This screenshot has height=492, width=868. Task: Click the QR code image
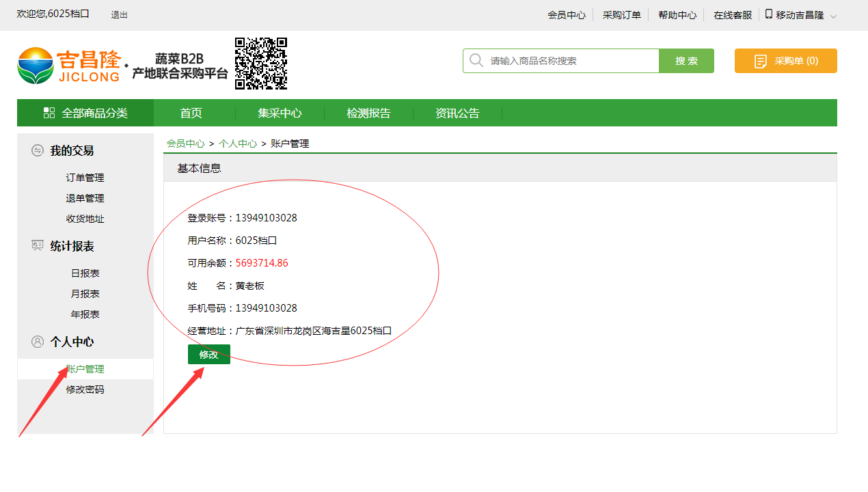coord(261,64)
